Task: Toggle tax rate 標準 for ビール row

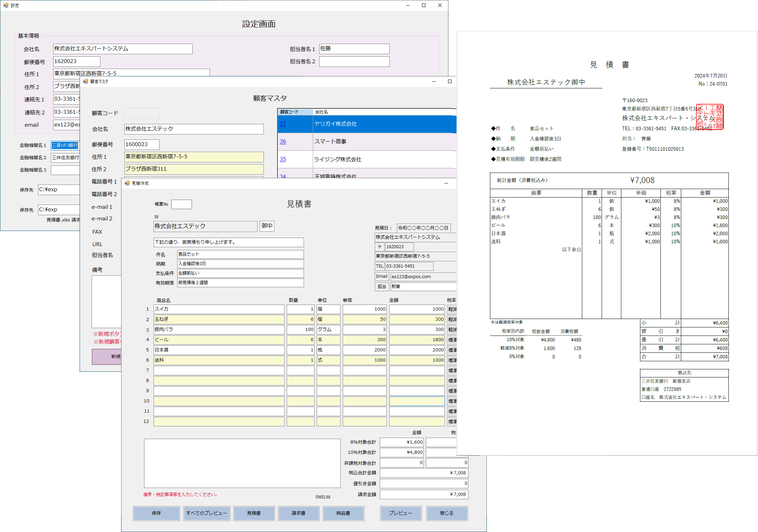Action: pos(452,340)
